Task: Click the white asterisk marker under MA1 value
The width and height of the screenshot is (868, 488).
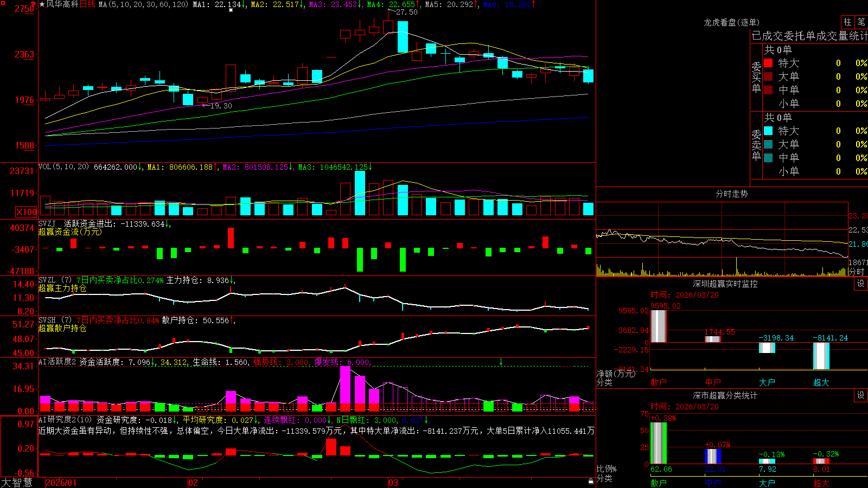Action: pos(231,10)
